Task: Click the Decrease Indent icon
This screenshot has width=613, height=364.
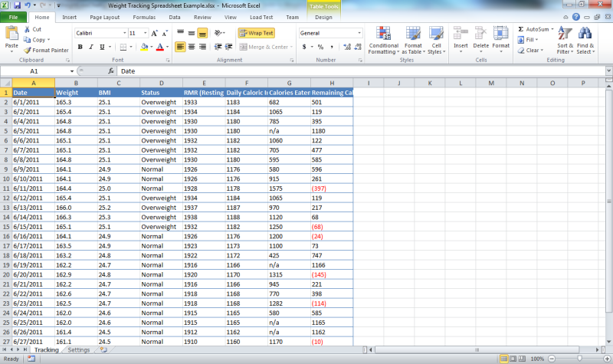Action: click(218, 47)
